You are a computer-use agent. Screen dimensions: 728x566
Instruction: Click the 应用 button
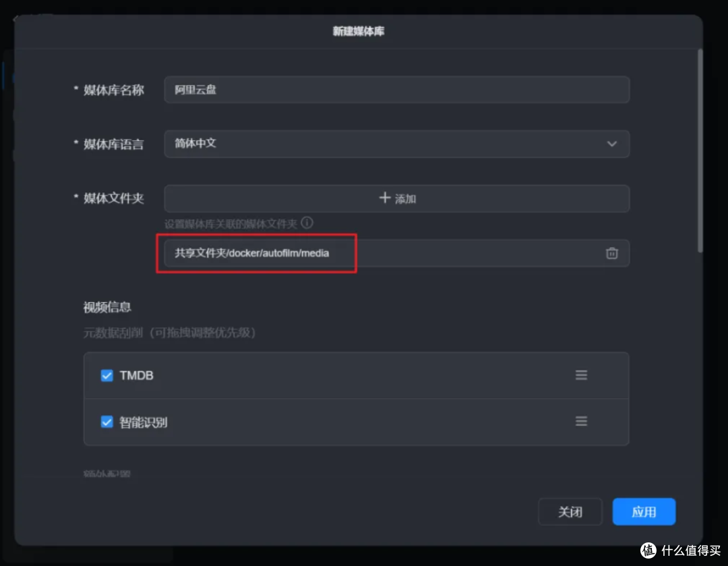[644, 511]
